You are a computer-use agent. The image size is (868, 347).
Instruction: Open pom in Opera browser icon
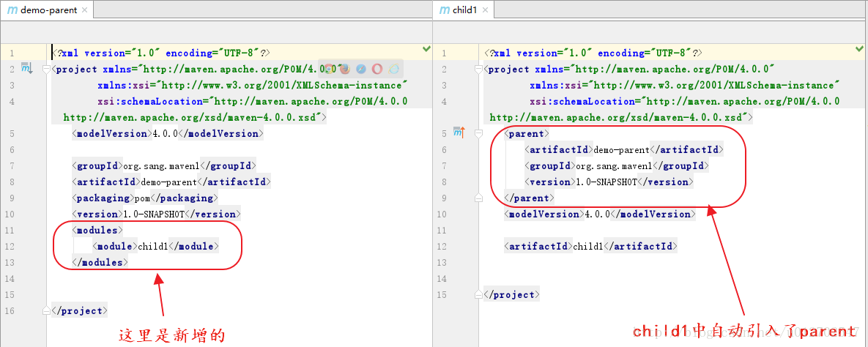point(377,69)
